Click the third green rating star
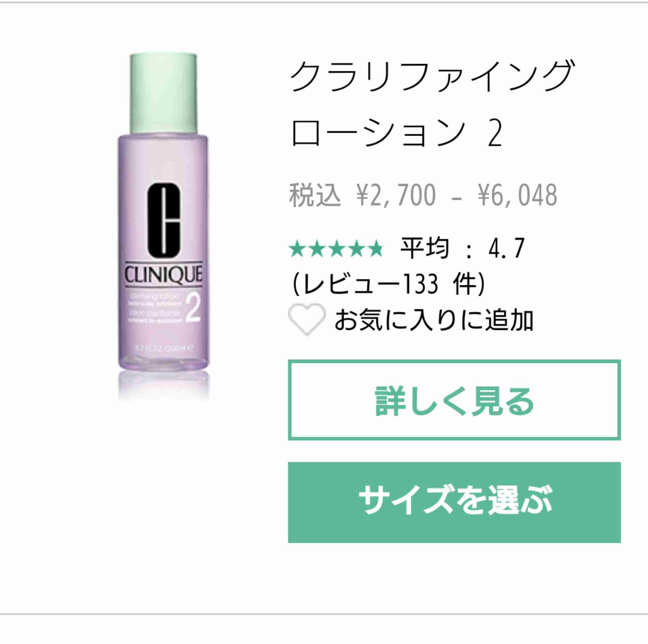 click(x=336, y=249)
